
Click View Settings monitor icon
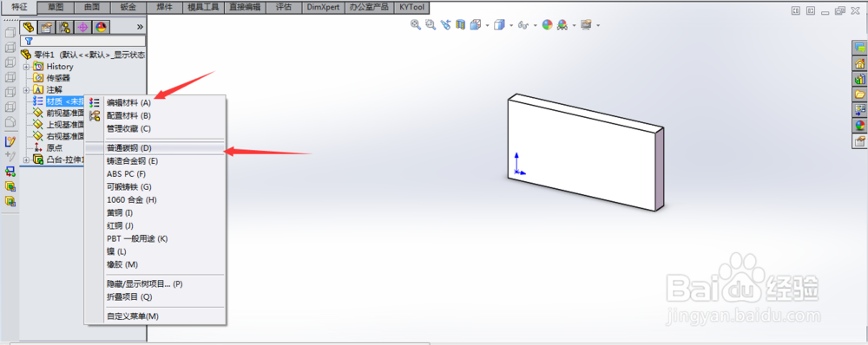pos(587,24)
